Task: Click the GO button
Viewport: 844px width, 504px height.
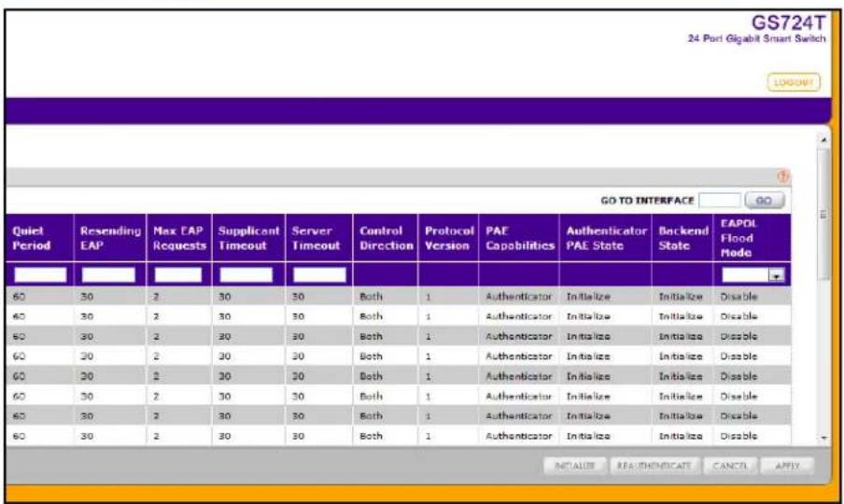Action: pos(764,201)
